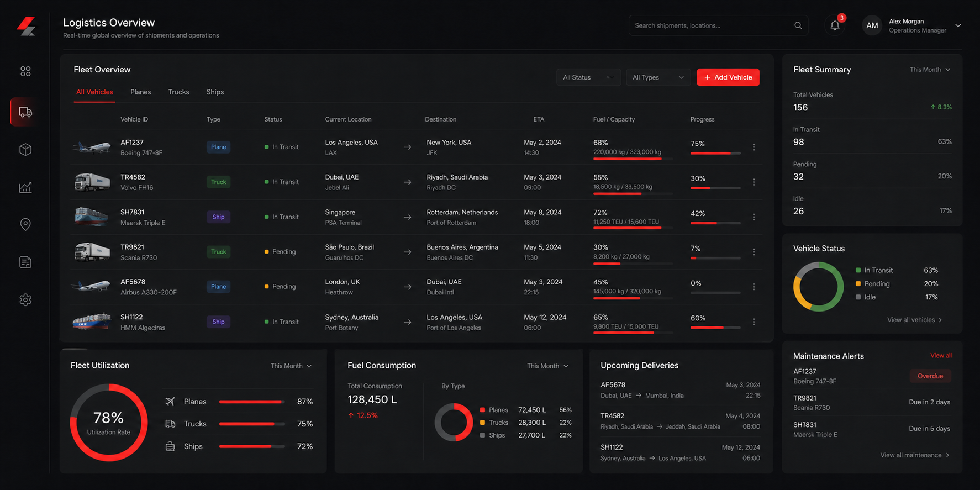Click the Ships icon in Fleet Utilization
Screen dimensions: 980x490
click(x=170, y=446)
